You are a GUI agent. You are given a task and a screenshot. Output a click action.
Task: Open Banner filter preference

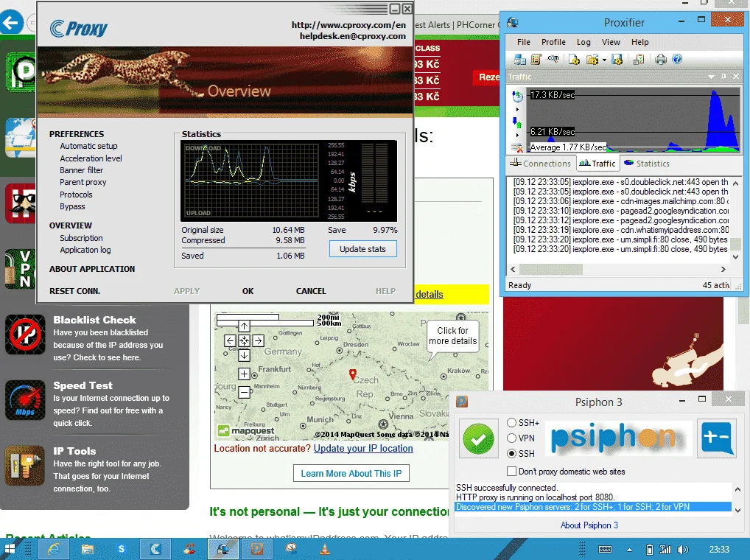coord(81,170)
